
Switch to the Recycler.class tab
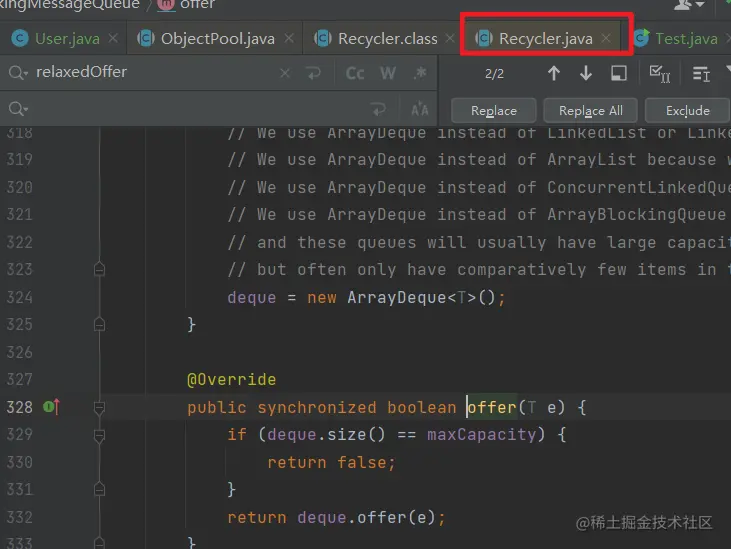click(387, 38)
